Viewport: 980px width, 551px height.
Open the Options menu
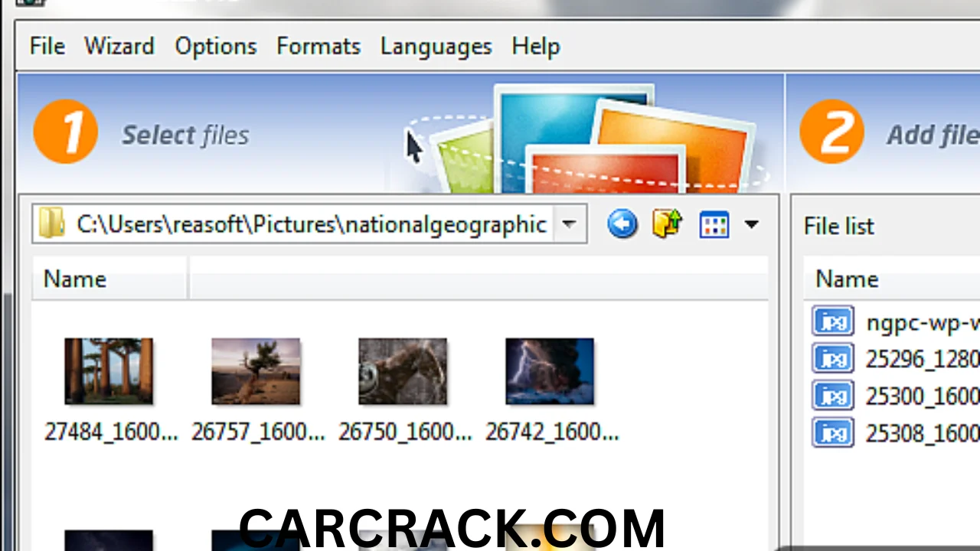[215, 47]
